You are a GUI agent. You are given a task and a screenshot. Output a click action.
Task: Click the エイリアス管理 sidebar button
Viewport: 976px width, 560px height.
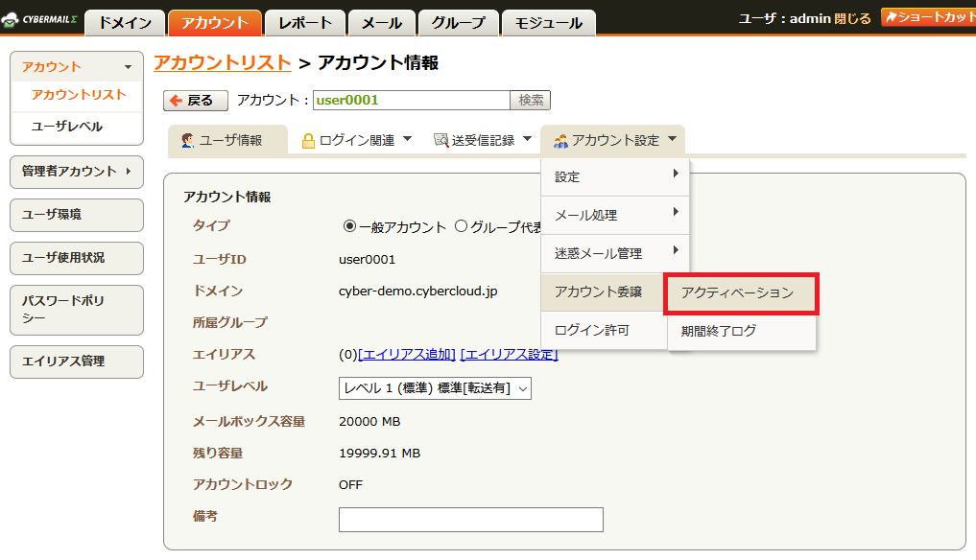tap(77, 362)
